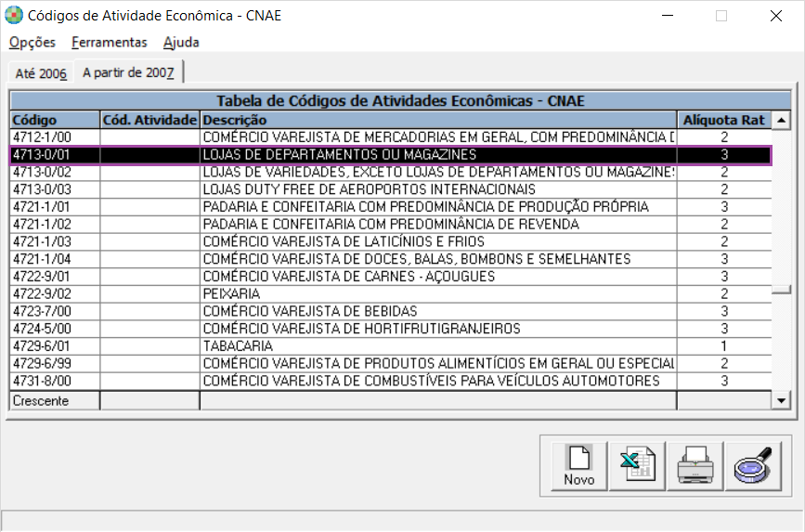Click the scrollbar down arrow
This screenshot has height=532, width=805.
pos(782,400)
